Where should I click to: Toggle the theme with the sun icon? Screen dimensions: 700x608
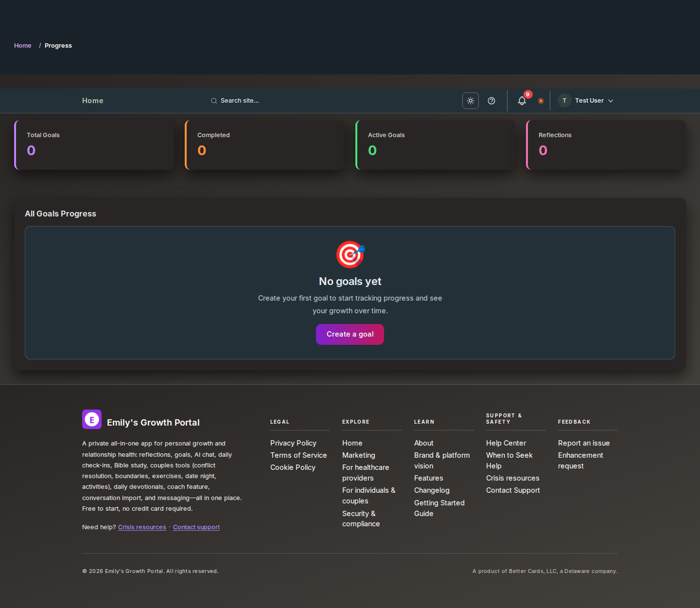coord(470,101)
